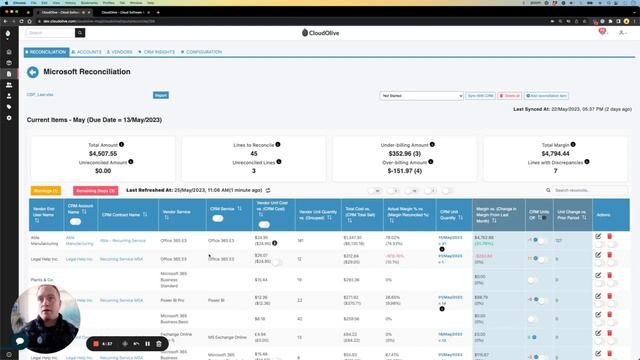Viewport: 640px width, 360px height.
Task: Click the restart arrow in recording bar
Action: pos(136,344)
